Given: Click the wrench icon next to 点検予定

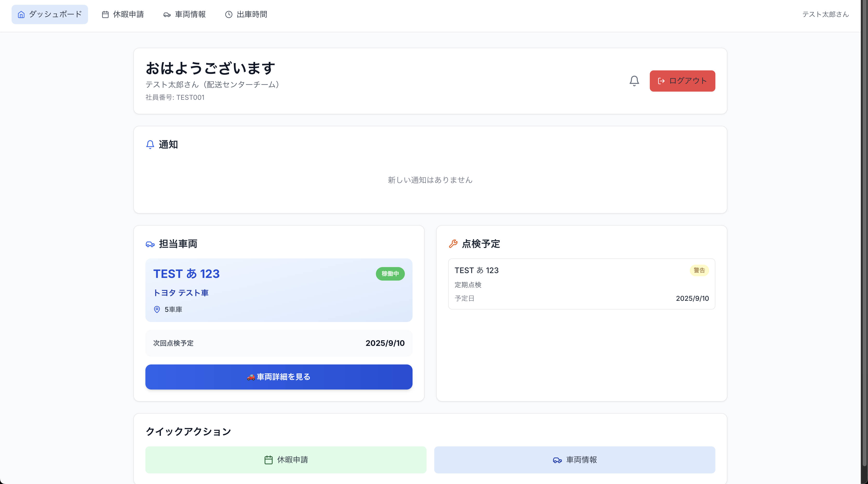Looking at the screenshot, I should coord(453,244).
